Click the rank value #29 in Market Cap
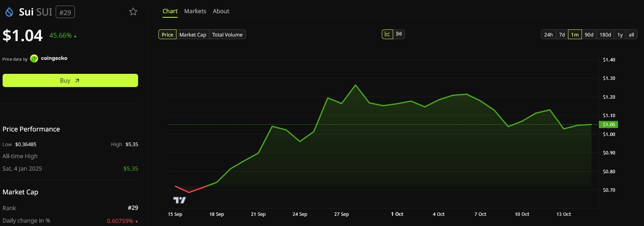This screenshot has width=644, height=226. pos(133,208)
